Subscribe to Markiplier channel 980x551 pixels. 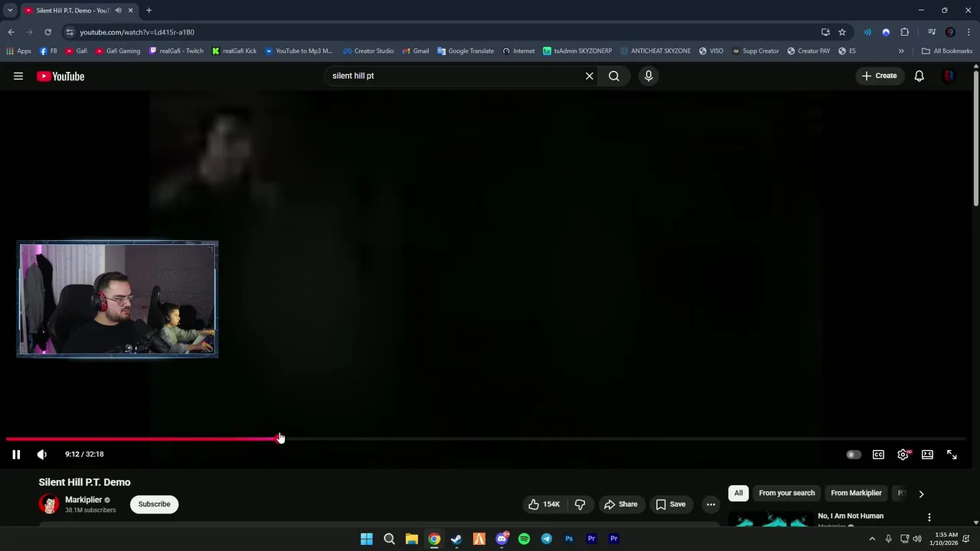[x=154, y=504]
